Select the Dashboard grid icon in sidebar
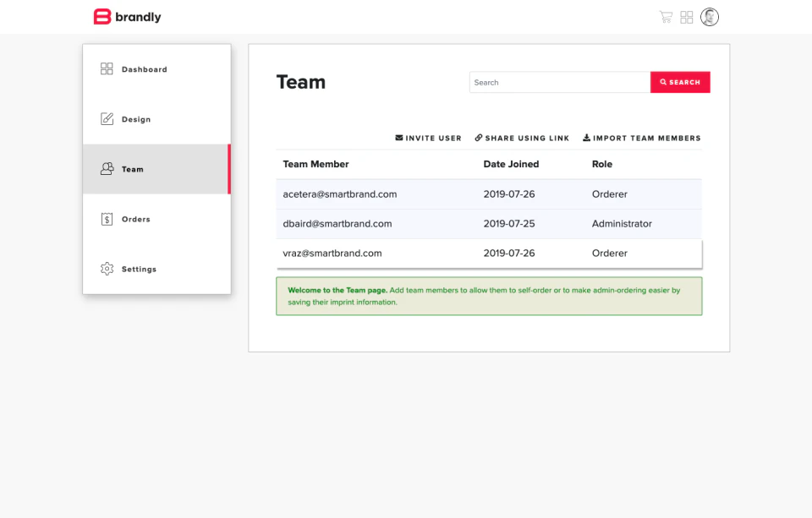 pos(107,68)
